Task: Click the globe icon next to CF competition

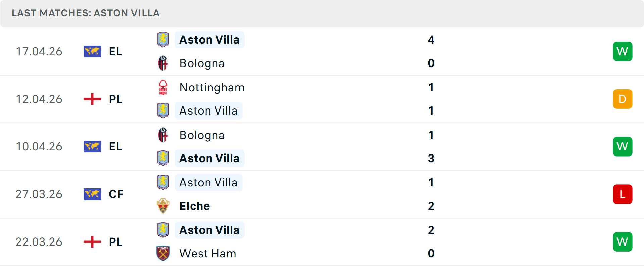Action: [92, 194]
